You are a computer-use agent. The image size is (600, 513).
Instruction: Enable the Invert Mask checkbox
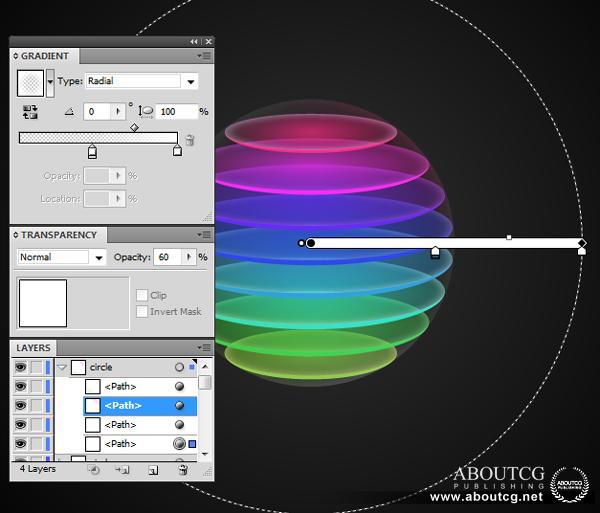pos(142,311)
